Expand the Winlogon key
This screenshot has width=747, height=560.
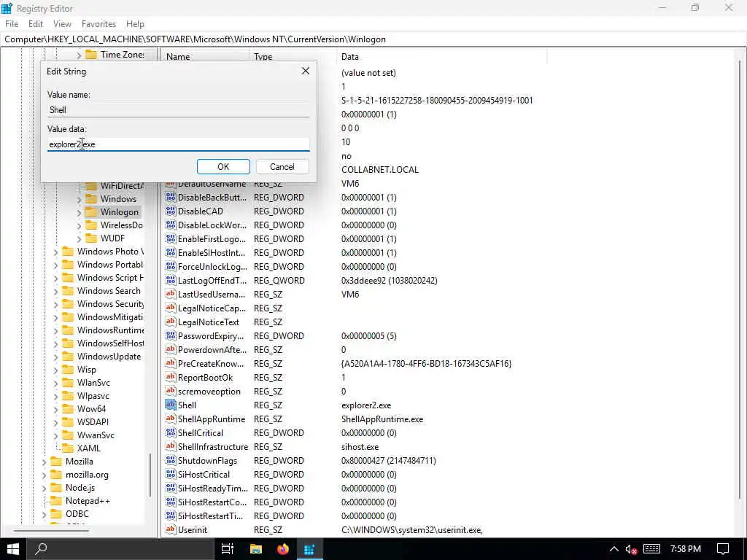point(79,212)
